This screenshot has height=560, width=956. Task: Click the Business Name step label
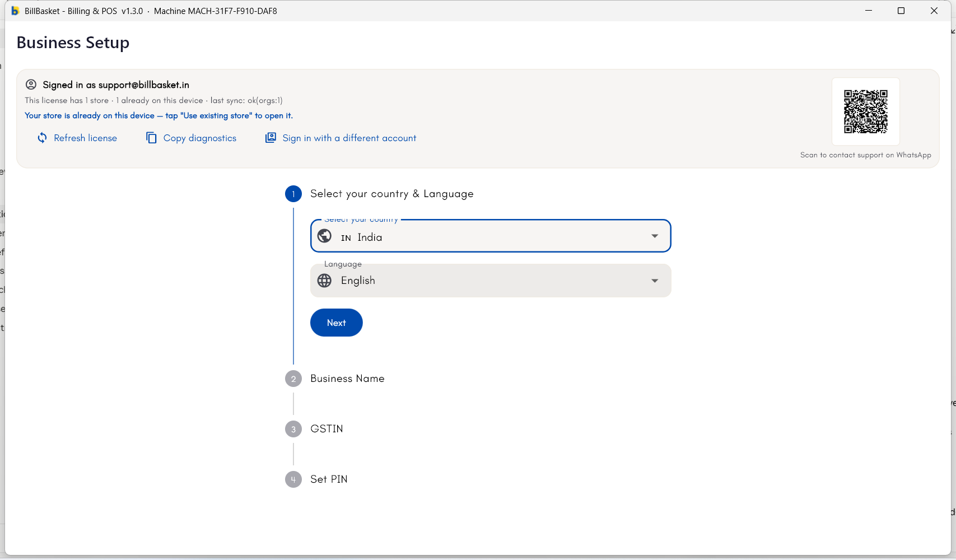click(347, 379)
